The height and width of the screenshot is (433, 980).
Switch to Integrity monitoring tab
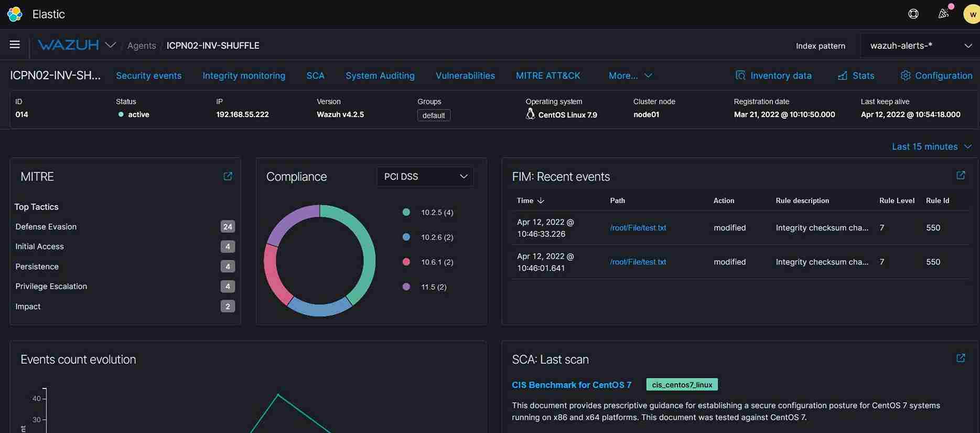pyautogui.click(x=244, y=76)
